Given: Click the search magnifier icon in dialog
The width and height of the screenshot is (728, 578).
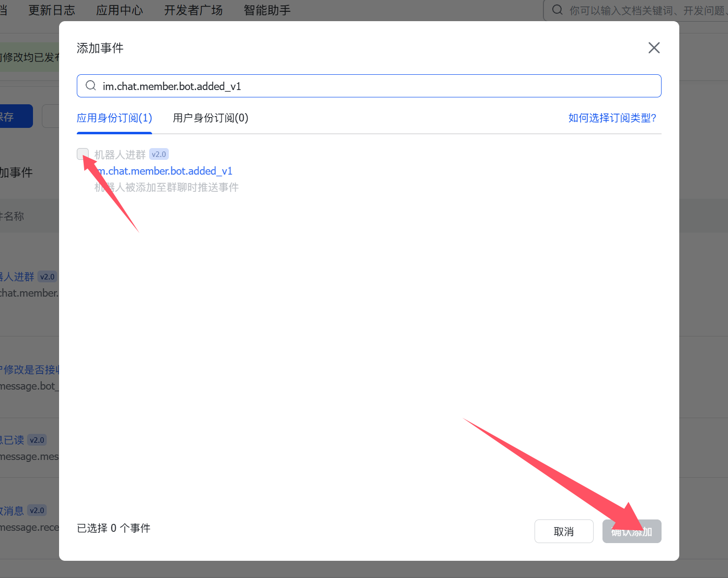Looking at the screenshot, I should click(91, 86).
